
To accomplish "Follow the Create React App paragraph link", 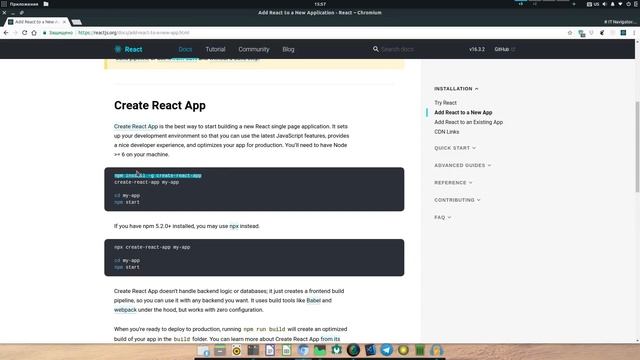I will (x=136, y=127).
